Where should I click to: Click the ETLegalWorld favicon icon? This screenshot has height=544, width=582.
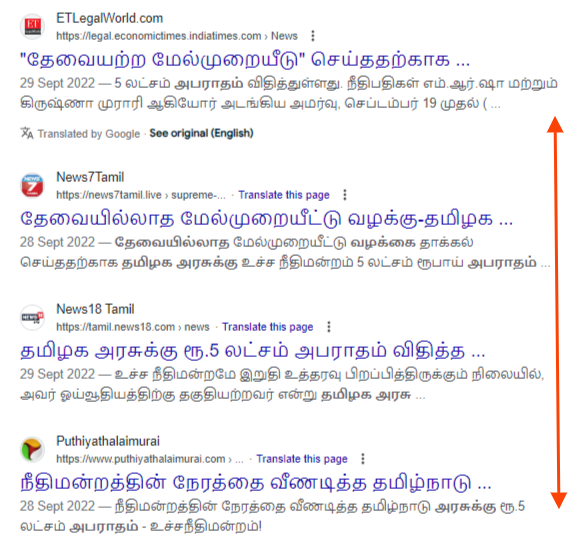[x=32, y=27]
